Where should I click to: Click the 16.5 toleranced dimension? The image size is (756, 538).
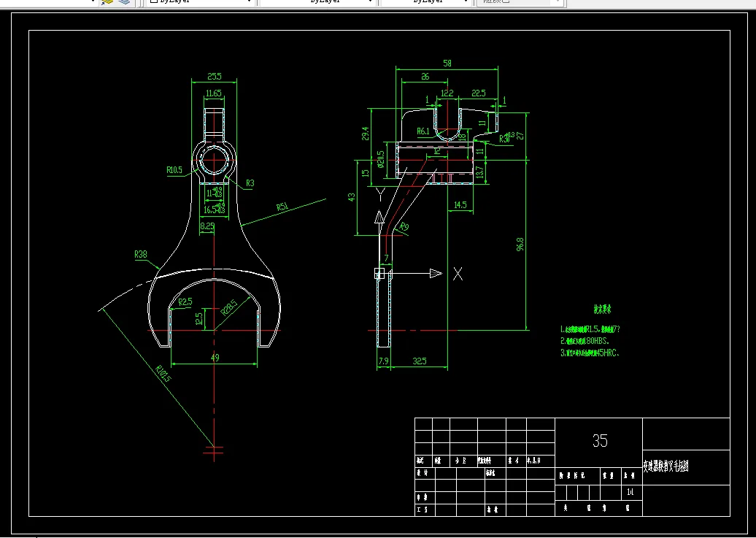tap(214, 209)
